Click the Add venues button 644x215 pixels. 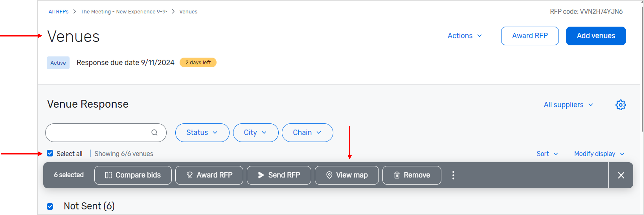pyautogui.click(x=596, y=36)
